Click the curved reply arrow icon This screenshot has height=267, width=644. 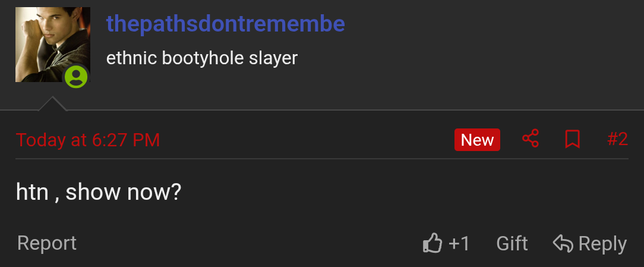[563, 243]
